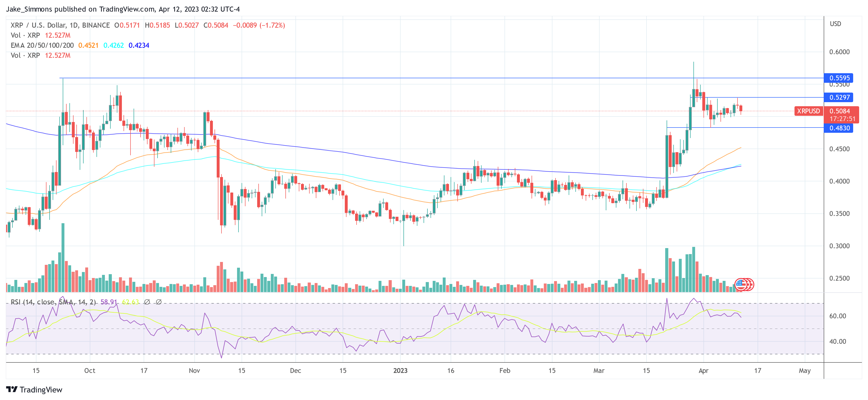Click the first ∅ symbol after RSI values
This screenshot has height=400, width=868.
pyautogui.click(x=147, y=302)
